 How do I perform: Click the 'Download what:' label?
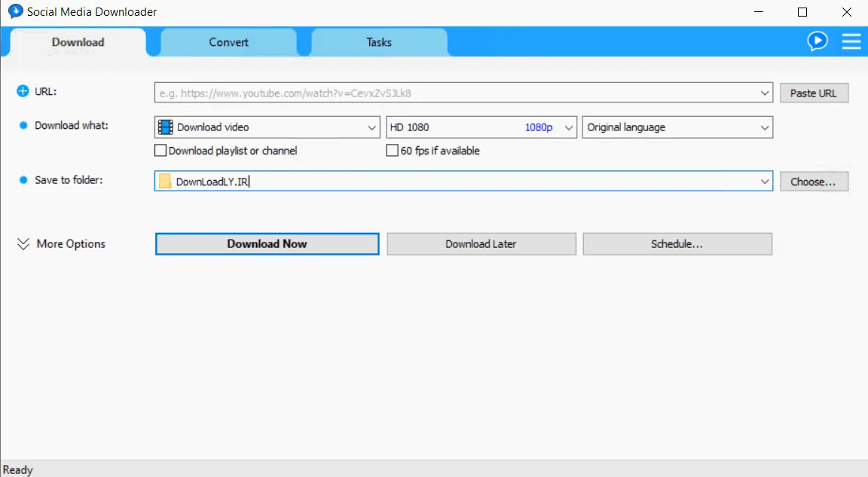[x=72, y=126]
